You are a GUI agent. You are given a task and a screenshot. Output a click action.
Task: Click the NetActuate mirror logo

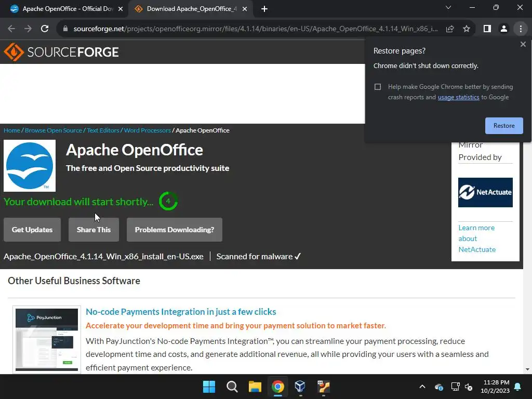[485, 192]
